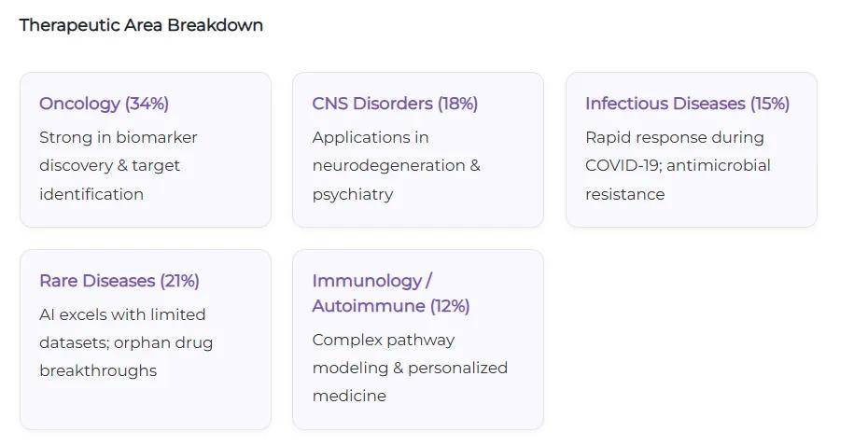The height and width of the screenshot is (446, 868).
Task: Click the COVID-19 antimicrobial resistance description
Action: coord(678,166)
